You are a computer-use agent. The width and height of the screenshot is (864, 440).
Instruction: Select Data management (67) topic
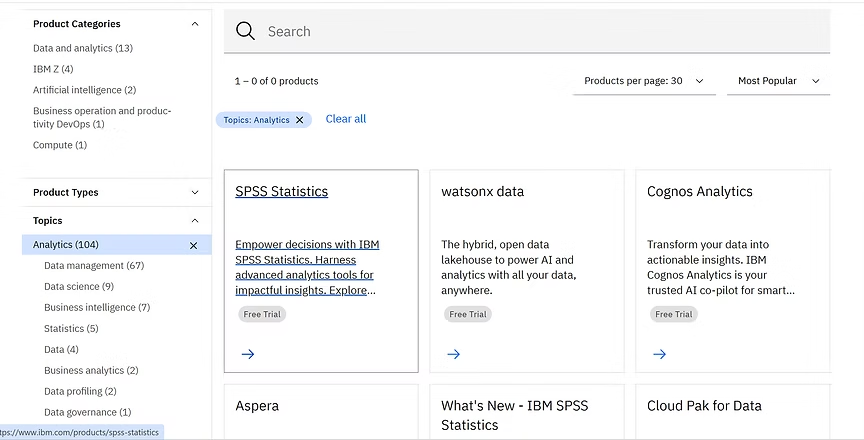pos(94,265)
